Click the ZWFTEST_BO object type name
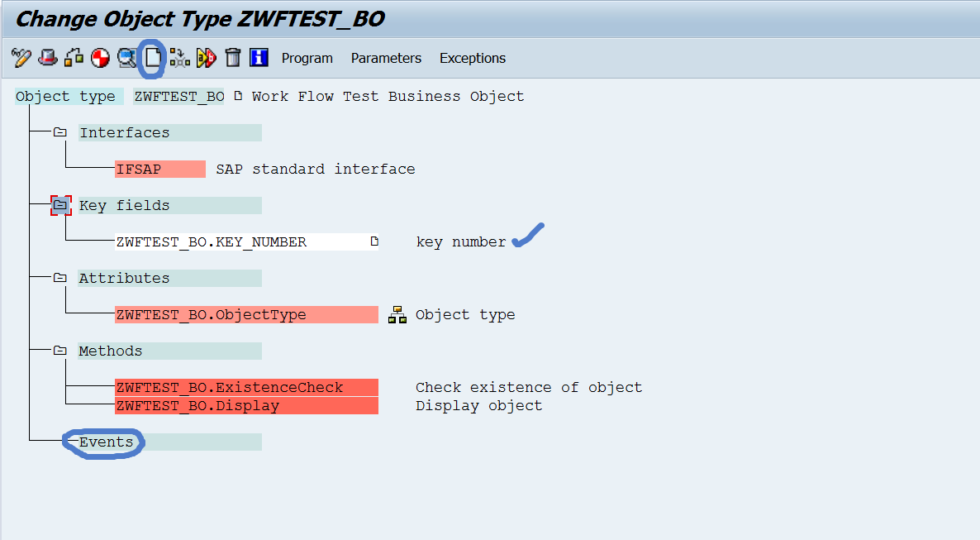The width and height of the screenshot is (980, 540). (179, 97)
